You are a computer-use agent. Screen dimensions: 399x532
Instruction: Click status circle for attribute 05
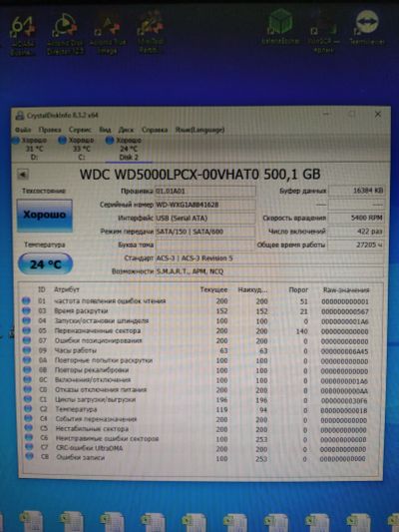[27, 330]
